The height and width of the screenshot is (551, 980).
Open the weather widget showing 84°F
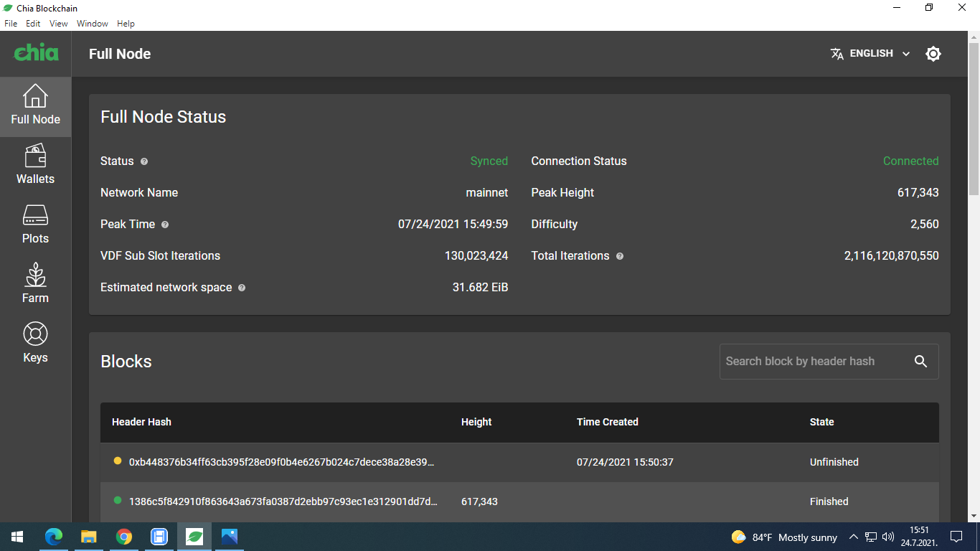(784, 537)
